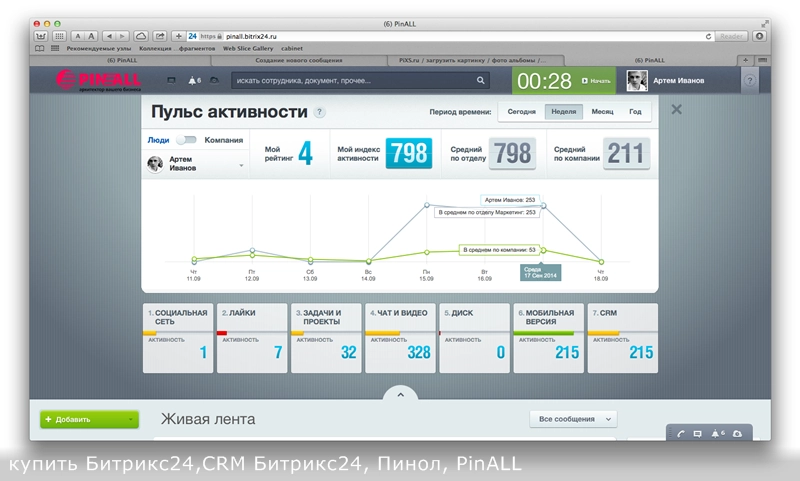Image resolution: width=800 pixels, height=481 pixels.
Task: Open the bookmarks book icon
Action: [x=39, y=48]
